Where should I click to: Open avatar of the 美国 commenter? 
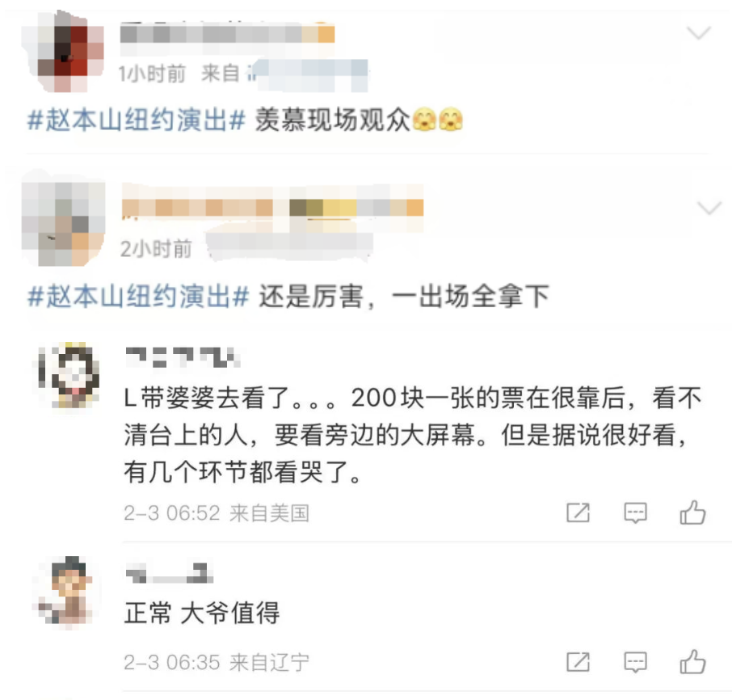(69, 375)
